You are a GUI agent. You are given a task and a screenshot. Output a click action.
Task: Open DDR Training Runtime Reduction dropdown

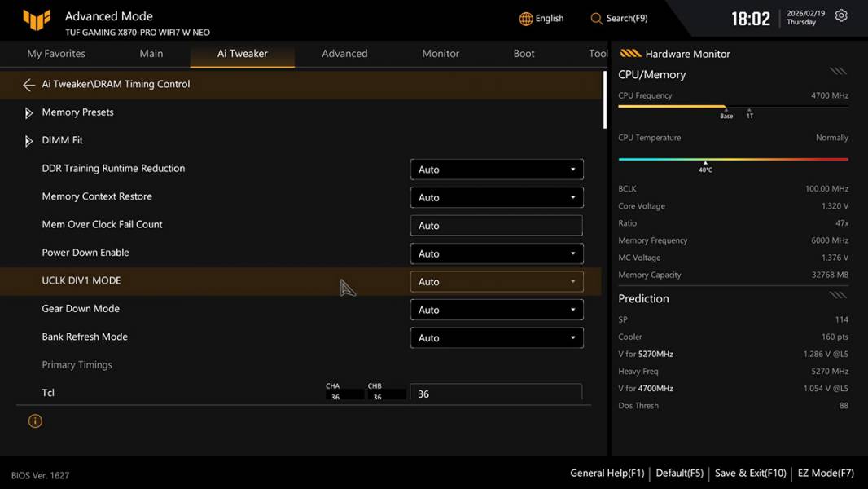tap(496, 170)
